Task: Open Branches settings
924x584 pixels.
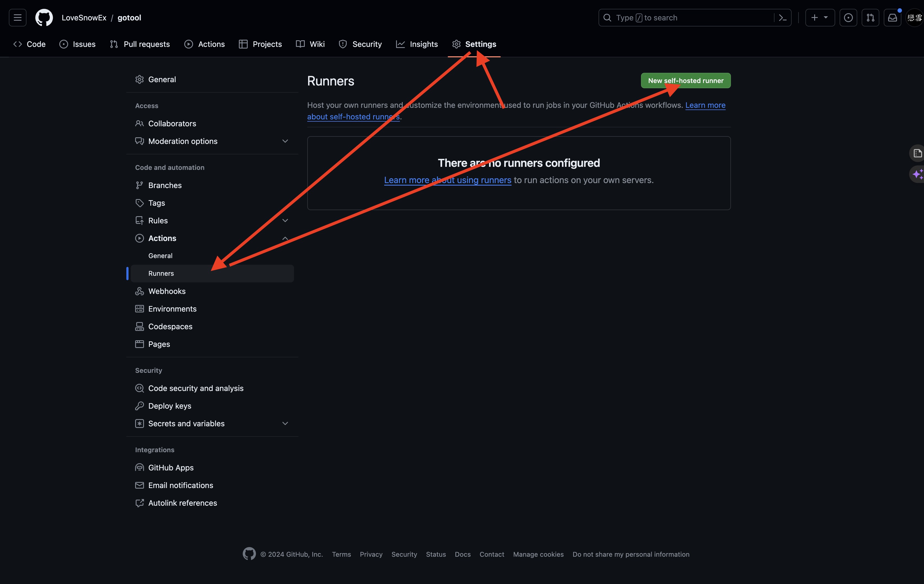Action: coord(212,185)
